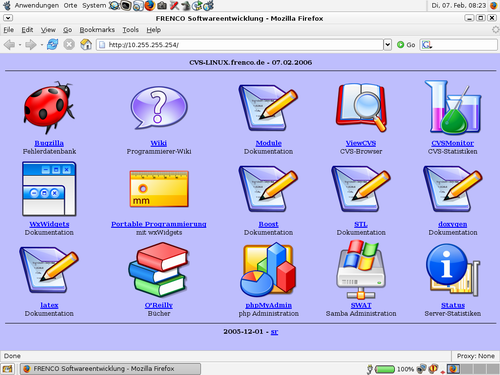The width and height of the screenshot is (500, 375).
Task: Click the yellow mm ruler icon
Action: 159,189
